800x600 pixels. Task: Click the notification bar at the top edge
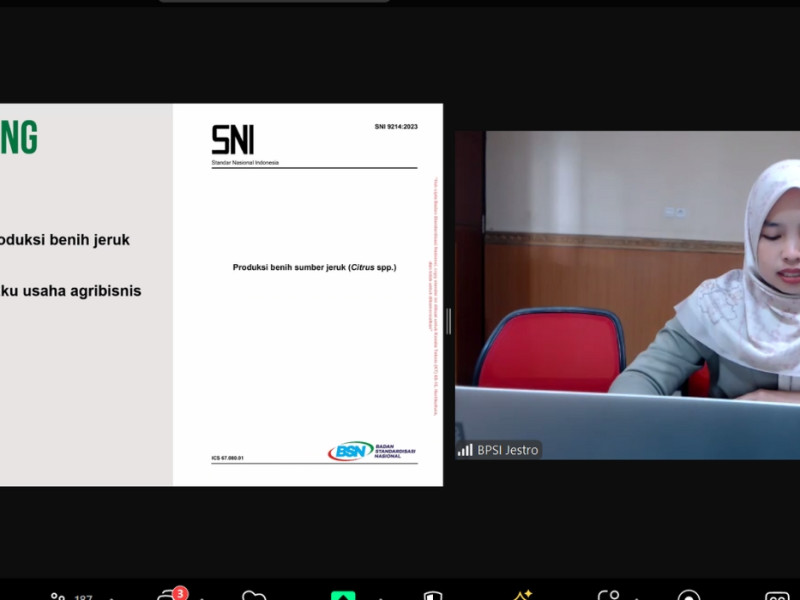274,1
